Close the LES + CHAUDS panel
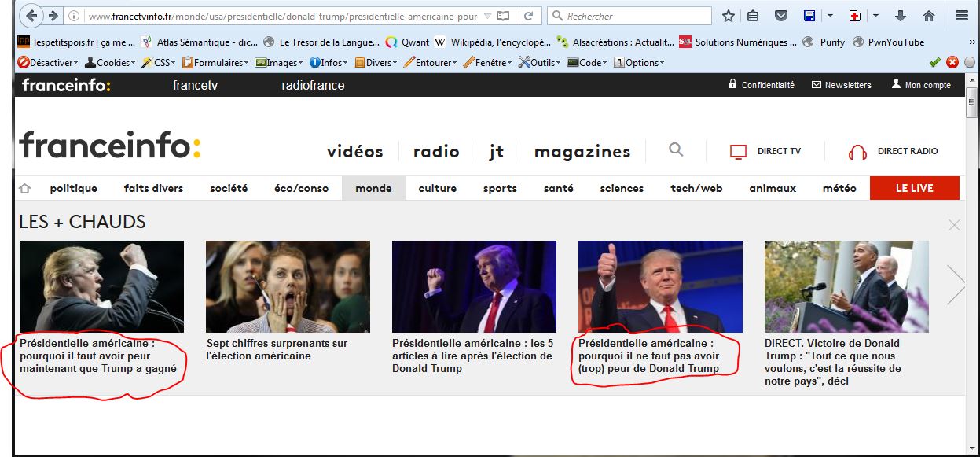Viewport: 980px width, 457px height. pyautogui.click(x=954, y=225)
